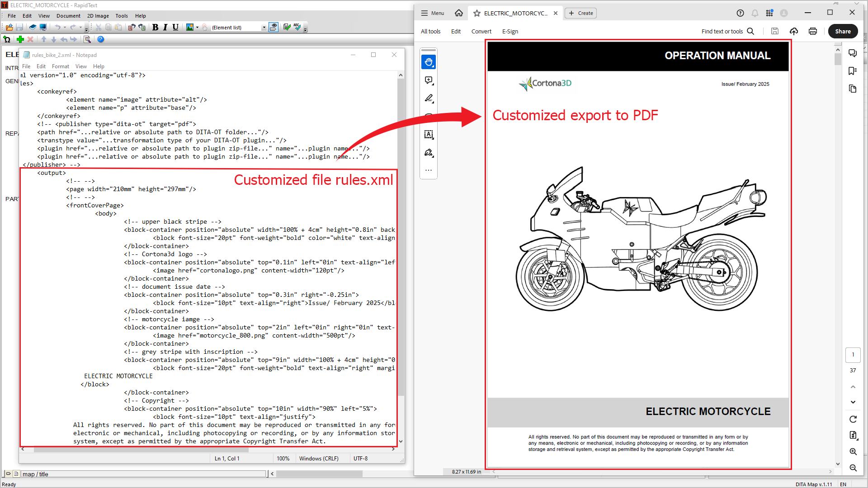Click the green plus add element icon
Image resolution: width=868 pixels, height=488 pixels.
[x=20, y=39]
